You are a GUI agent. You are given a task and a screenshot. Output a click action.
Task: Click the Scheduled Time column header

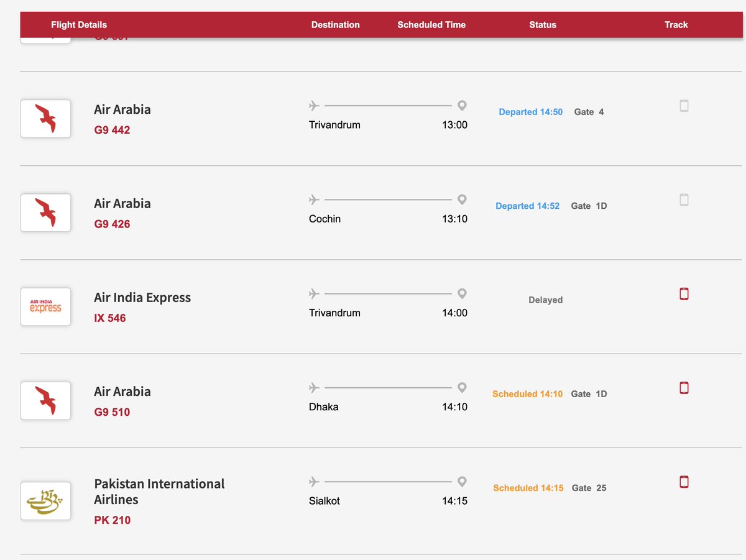431,25
